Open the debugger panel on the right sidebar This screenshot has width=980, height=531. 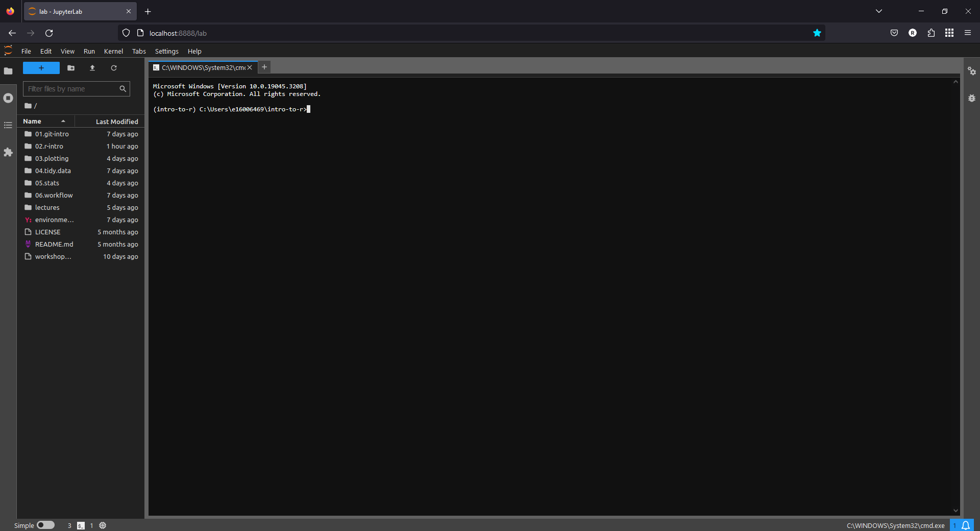tap(972, 98)
